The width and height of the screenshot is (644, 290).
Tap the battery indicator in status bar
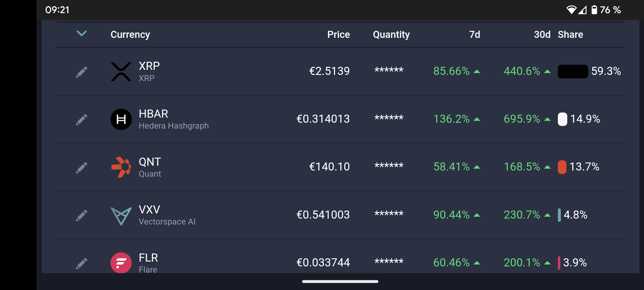tap(594, 10)
